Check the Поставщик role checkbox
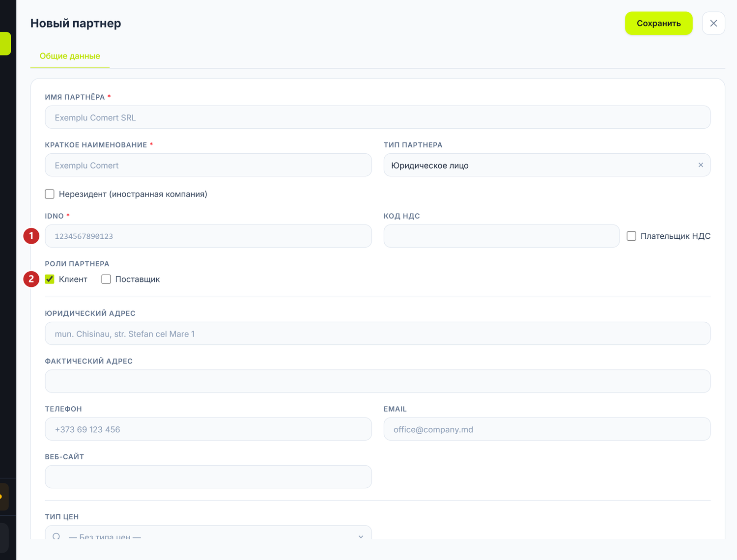 click(x=106, y=279)
